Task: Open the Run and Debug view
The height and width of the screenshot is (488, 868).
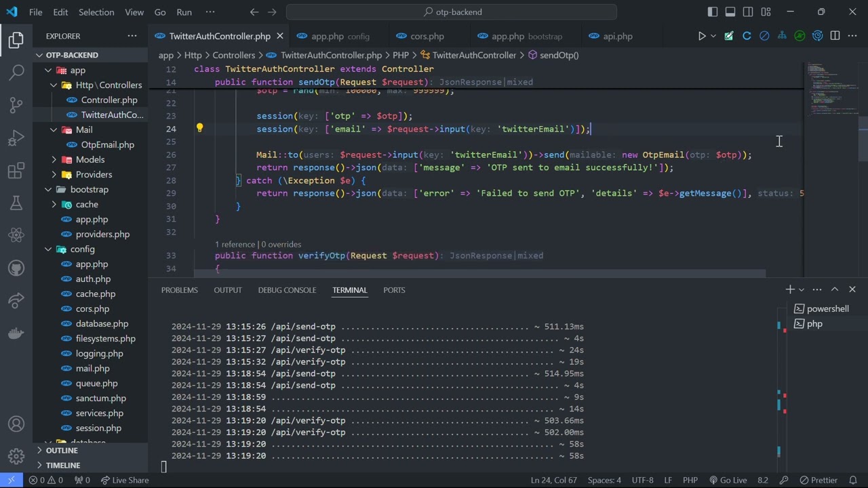Action: pos(16,138)
